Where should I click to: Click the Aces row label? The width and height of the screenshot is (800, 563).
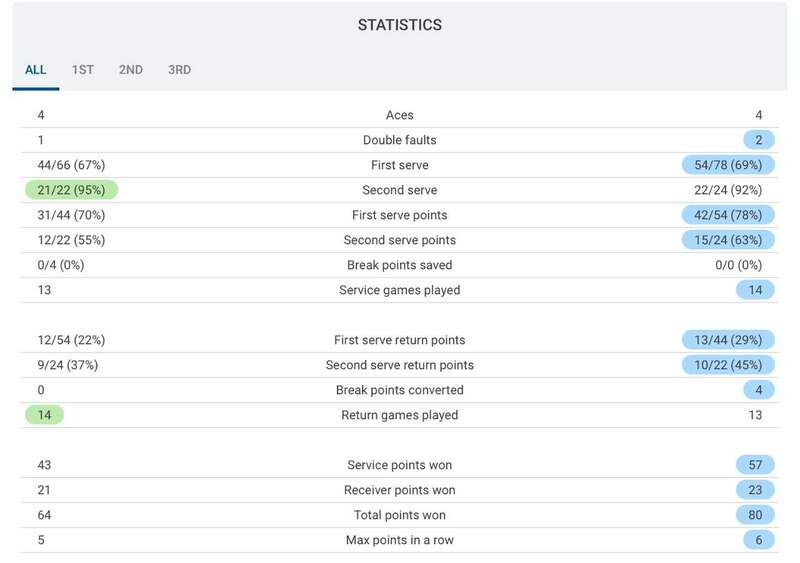pyautogui.click(x=399, y=115)
